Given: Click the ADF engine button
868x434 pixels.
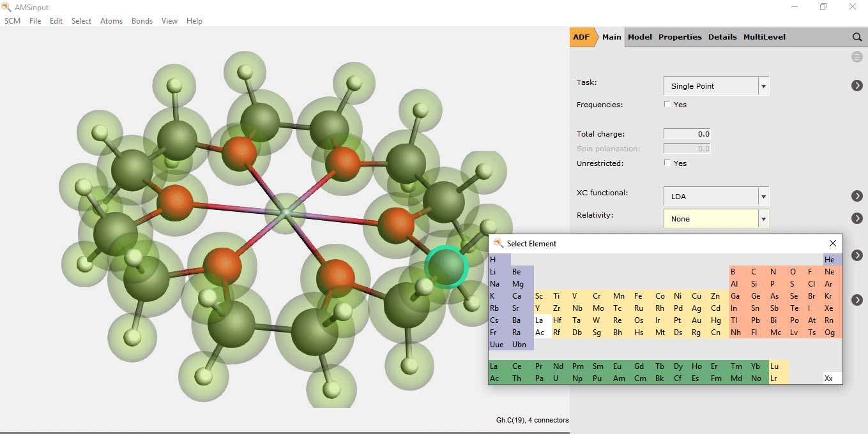Looking at the screenshot, I should coord(581,37).
